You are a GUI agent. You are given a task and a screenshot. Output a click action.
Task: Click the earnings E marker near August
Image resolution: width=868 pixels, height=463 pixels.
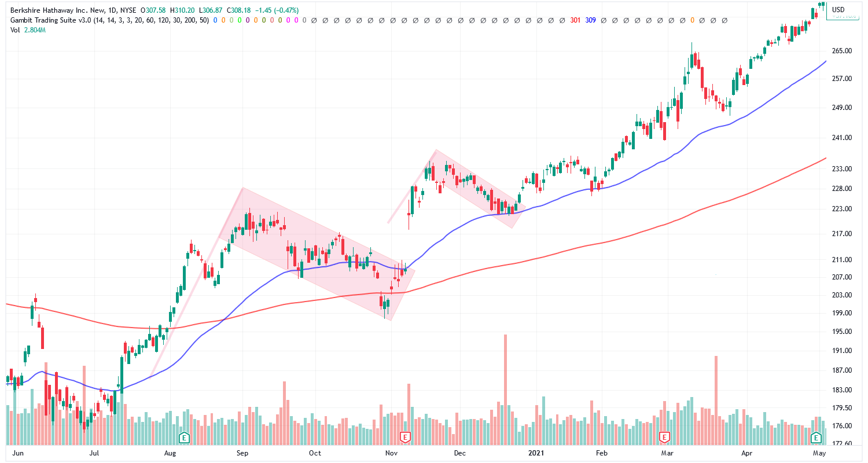pyautogui.click(x=184, y=437)
